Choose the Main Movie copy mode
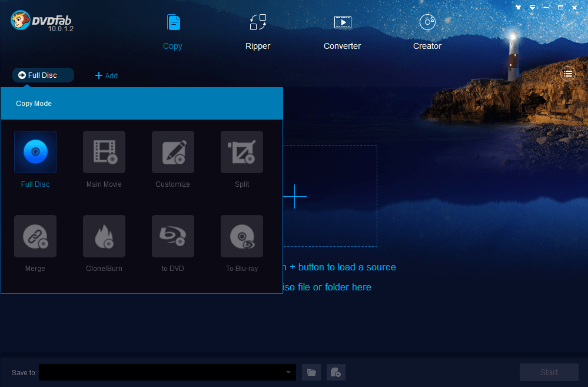Screen dimensions: 588x387 coord(104,151)
